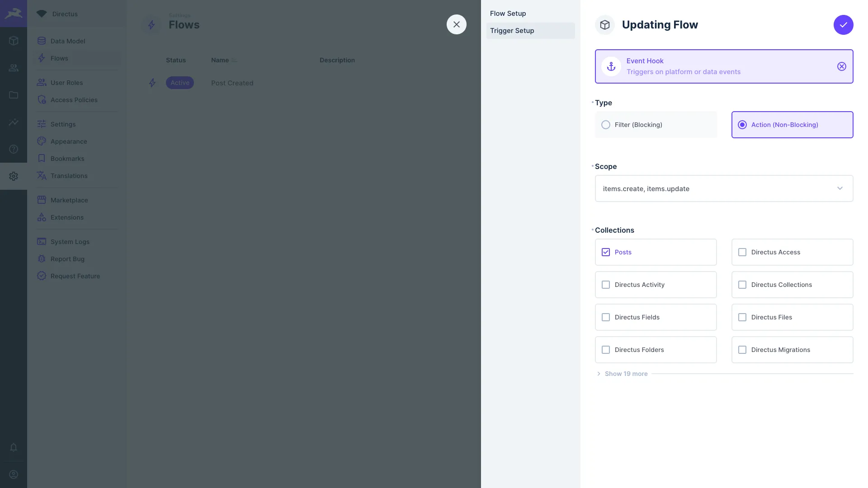
Task: Check the Directus Files collection
Action: pos(742,317)
